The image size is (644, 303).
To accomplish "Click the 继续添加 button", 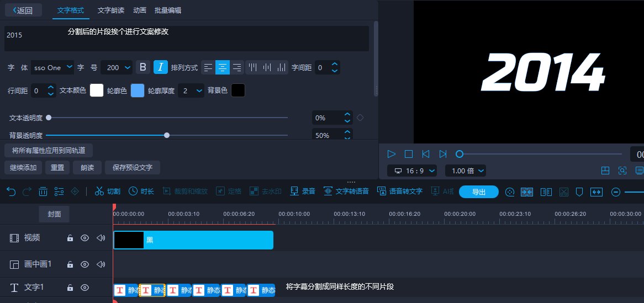I will (x=23, y=168).
